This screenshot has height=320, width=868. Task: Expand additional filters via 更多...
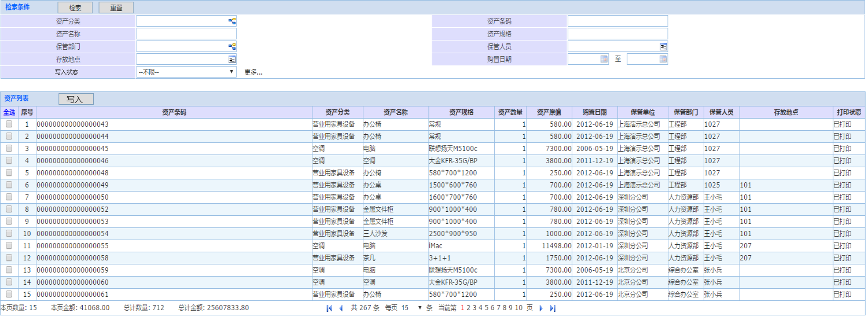click(253, 72)
